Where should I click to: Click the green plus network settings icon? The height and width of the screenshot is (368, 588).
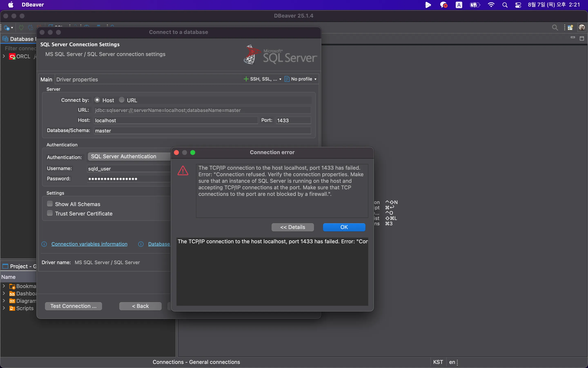246,79
